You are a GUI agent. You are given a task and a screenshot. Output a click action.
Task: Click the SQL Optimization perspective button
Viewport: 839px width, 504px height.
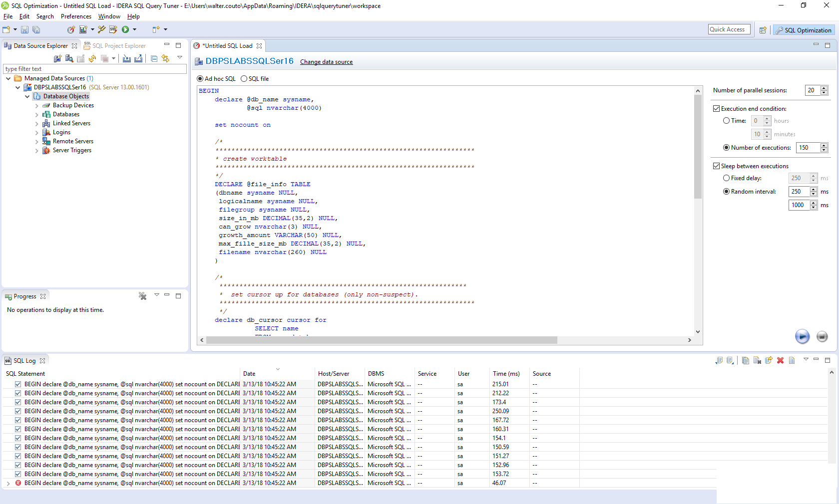(x=804, y=30)
